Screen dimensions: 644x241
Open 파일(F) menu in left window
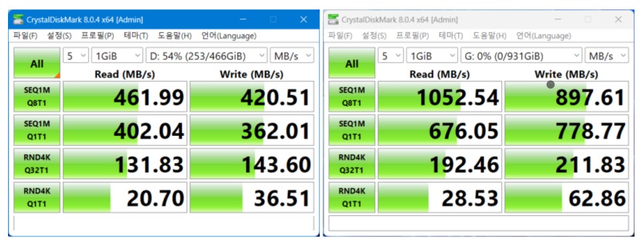25,36
